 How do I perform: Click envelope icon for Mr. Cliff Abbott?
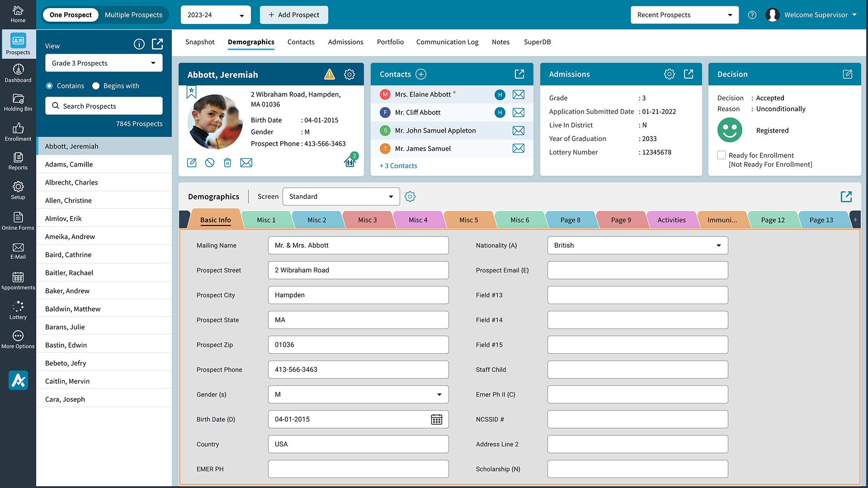coord(519,113)
